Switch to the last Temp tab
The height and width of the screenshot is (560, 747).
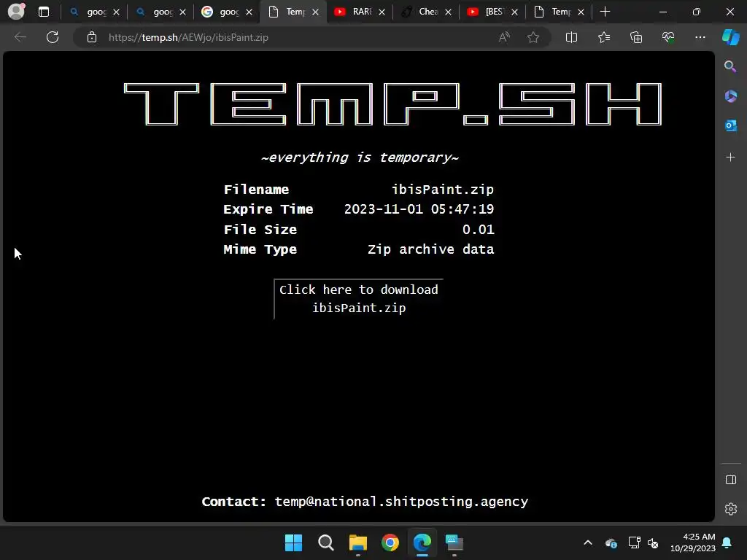[559, 12]
